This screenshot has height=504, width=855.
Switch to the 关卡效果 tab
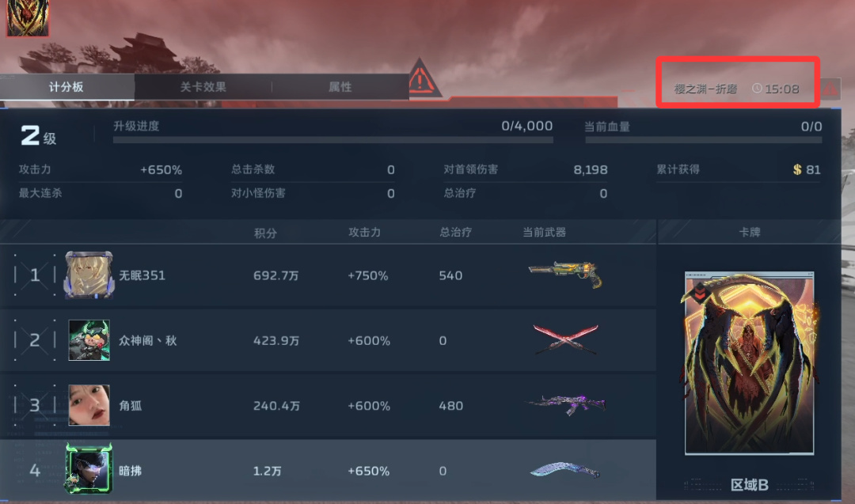click(x=203, y=86)
